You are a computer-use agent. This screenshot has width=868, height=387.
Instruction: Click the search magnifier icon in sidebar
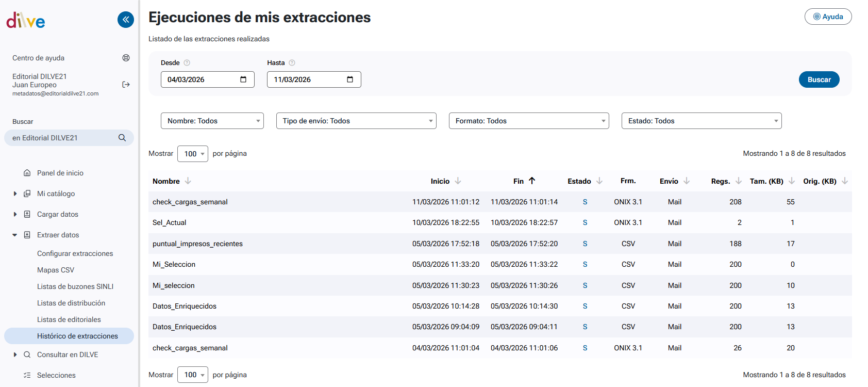[122, 138]
